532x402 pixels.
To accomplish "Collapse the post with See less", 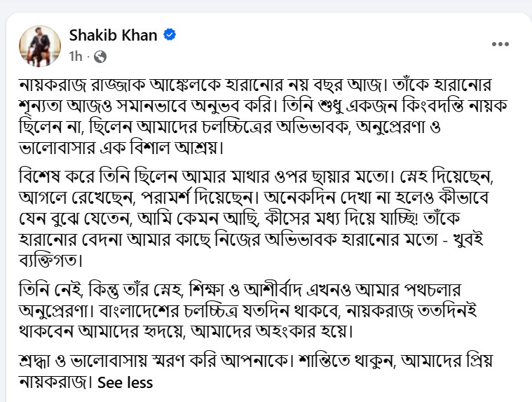I will pos(125,382).
